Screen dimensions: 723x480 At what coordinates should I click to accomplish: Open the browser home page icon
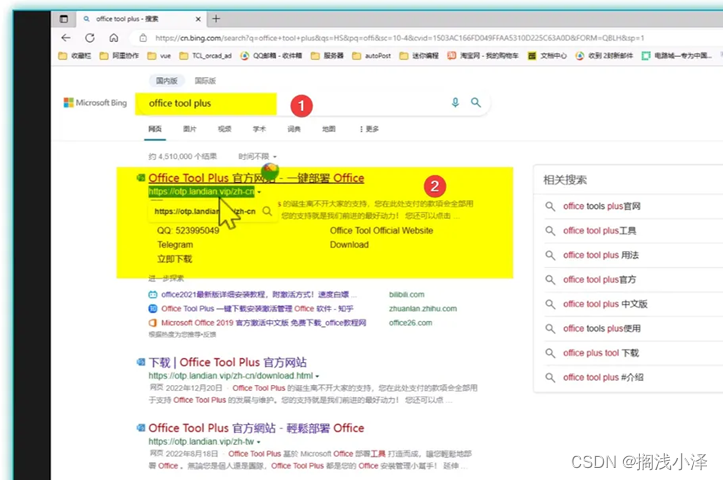pyautogui.click(x=113, y=38)
